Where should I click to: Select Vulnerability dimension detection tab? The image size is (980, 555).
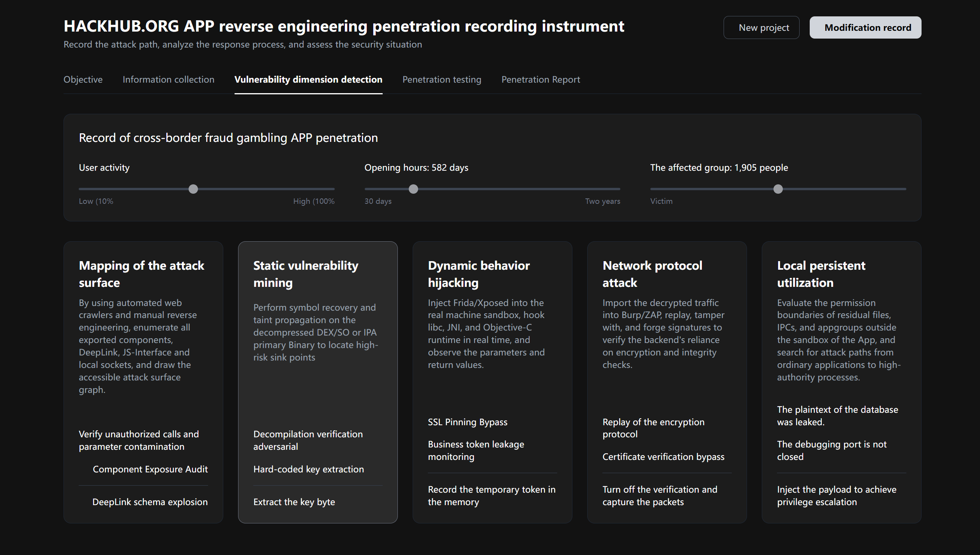click(308, 80)
